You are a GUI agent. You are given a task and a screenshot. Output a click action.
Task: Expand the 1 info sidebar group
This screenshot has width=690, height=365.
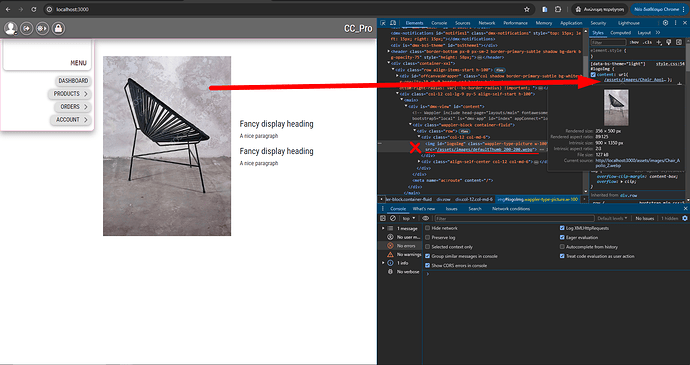(x=383, y=263)
